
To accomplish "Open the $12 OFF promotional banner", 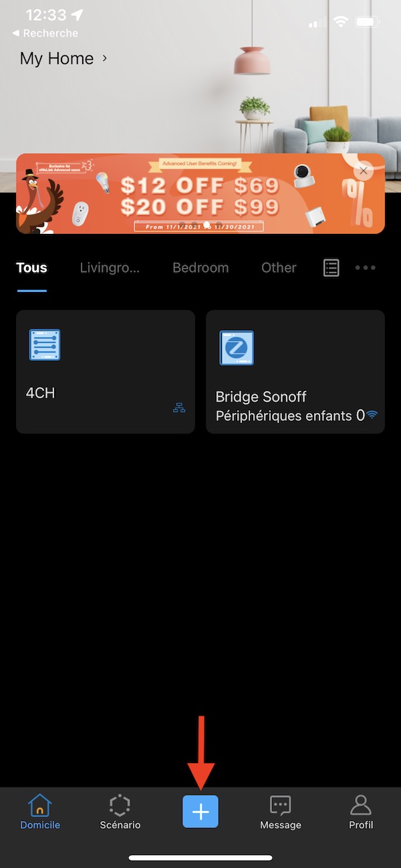I will click(194, 193).
